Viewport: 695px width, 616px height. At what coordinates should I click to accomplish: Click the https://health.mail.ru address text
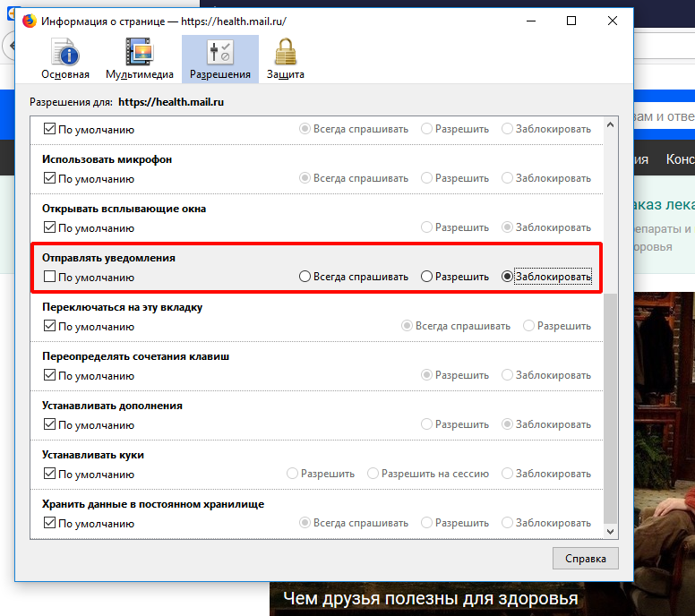coord(171,102)
